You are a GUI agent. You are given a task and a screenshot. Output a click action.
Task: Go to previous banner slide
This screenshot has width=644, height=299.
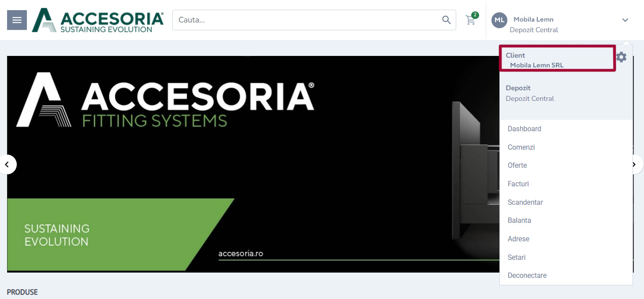point(7,165)
